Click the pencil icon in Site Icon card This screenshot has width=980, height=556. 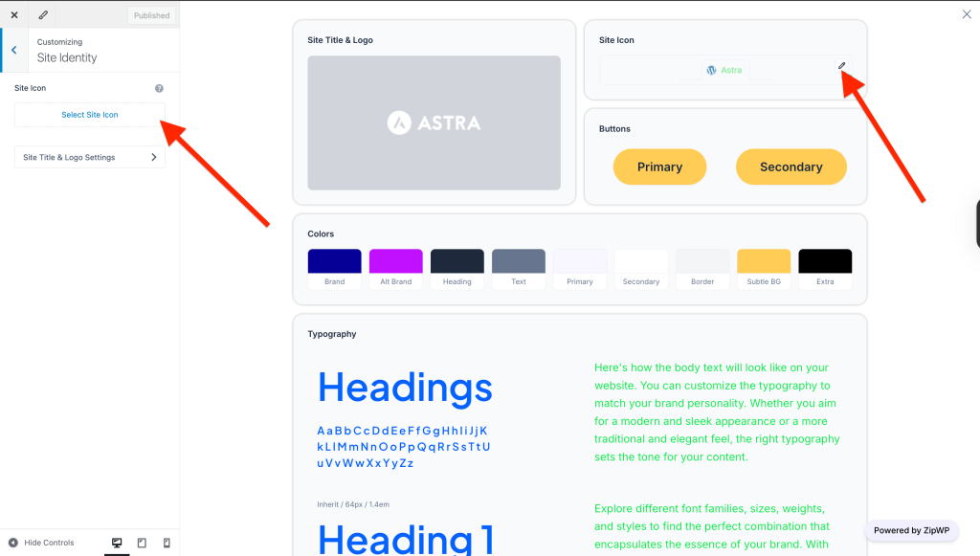pos(842,66)
